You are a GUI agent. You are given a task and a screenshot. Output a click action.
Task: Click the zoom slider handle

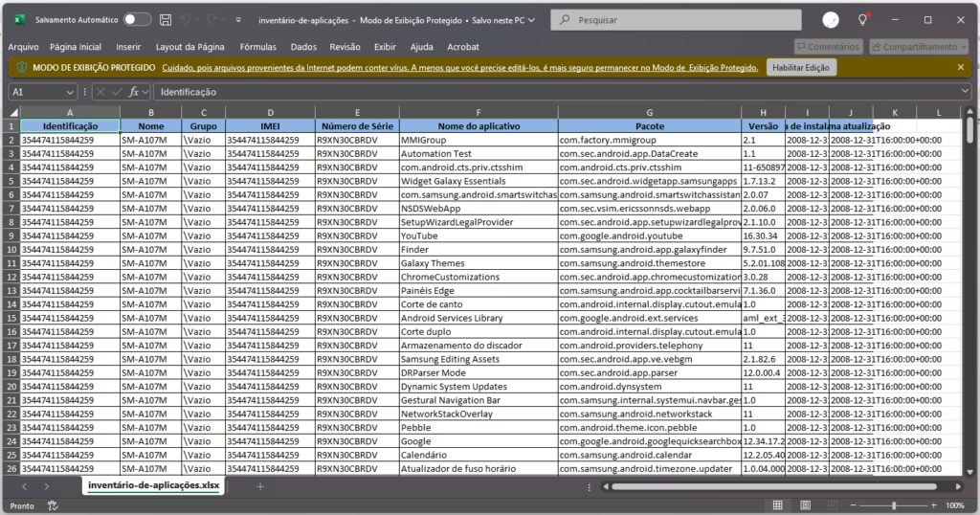(894, 505)
